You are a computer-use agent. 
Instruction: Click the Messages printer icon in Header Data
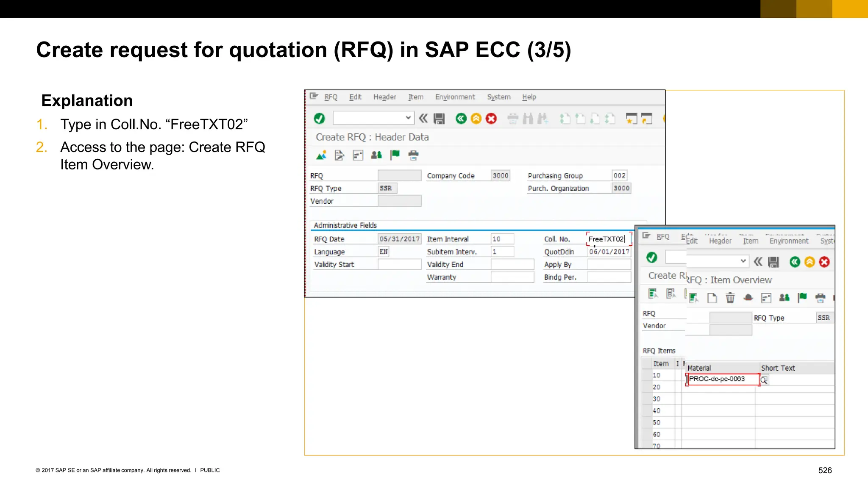tap(414, 155)
